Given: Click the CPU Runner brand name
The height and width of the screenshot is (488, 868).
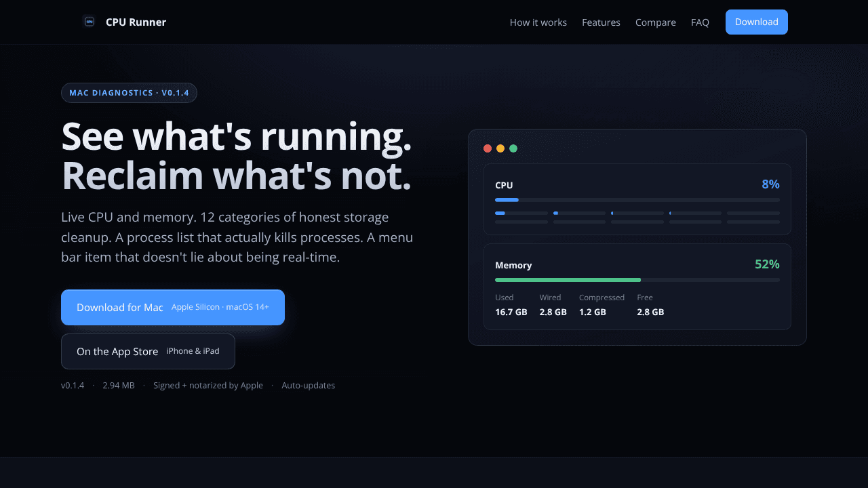Looking at the screenshot, I should [136, 22].
